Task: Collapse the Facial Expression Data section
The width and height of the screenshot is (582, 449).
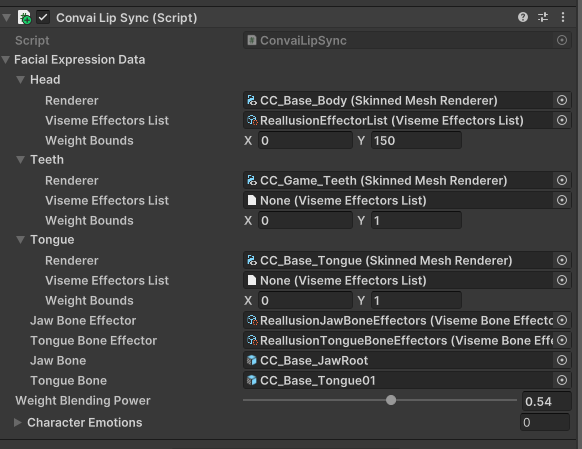Action: tap(6, 60)
